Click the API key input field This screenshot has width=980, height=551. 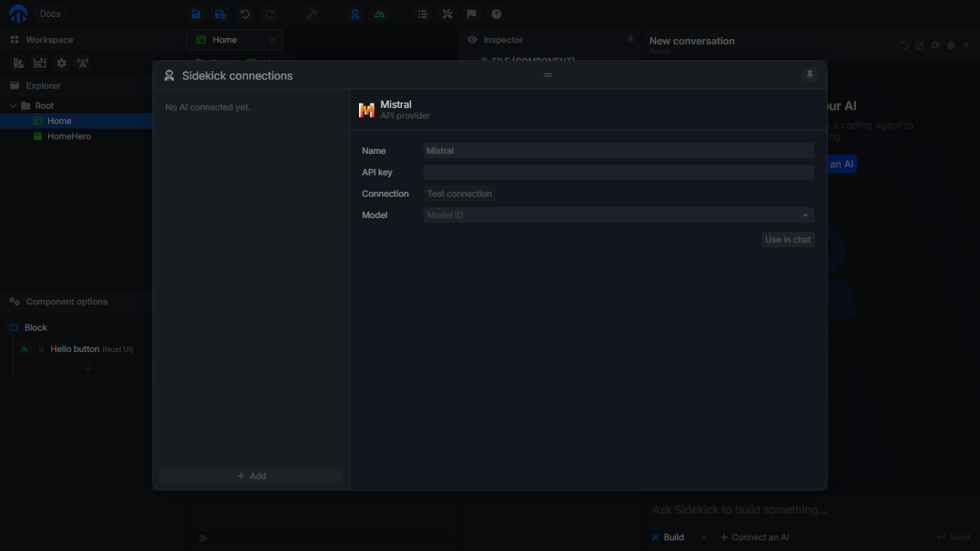[x=619, y=172]
